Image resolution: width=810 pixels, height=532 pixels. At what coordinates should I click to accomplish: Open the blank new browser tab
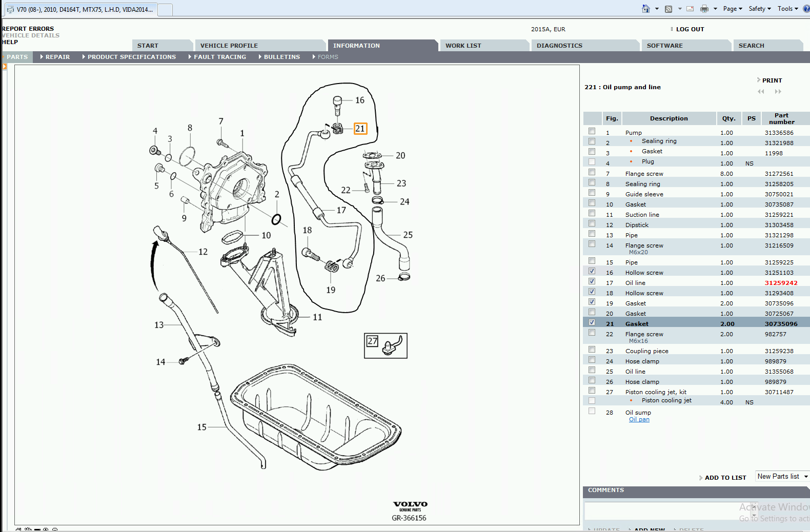pyautogui.click(x=165, y=9)
